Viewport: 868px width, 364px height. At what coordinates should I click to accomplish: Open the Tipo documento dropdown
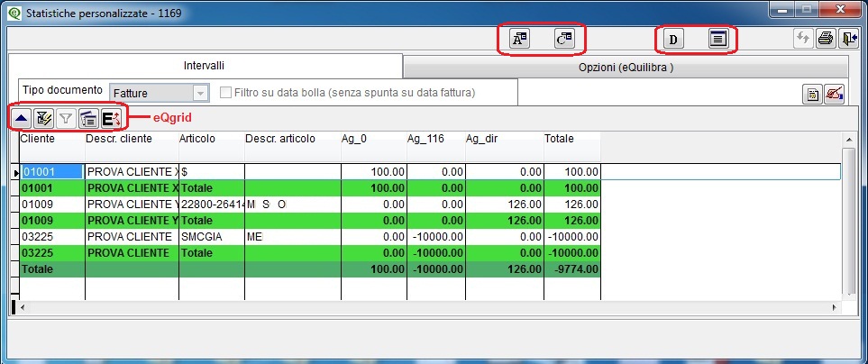(x=201, y=92)
